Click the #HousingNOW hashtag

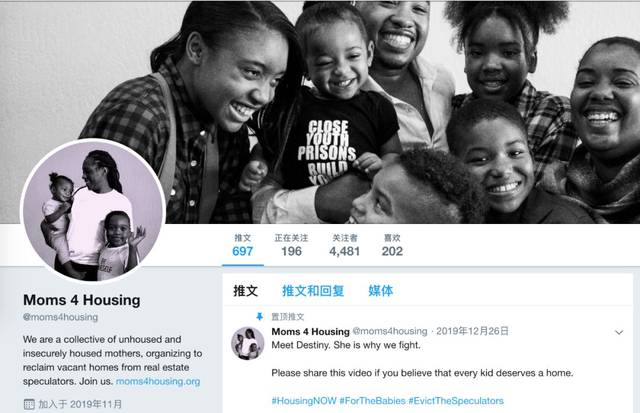(304, 401)
